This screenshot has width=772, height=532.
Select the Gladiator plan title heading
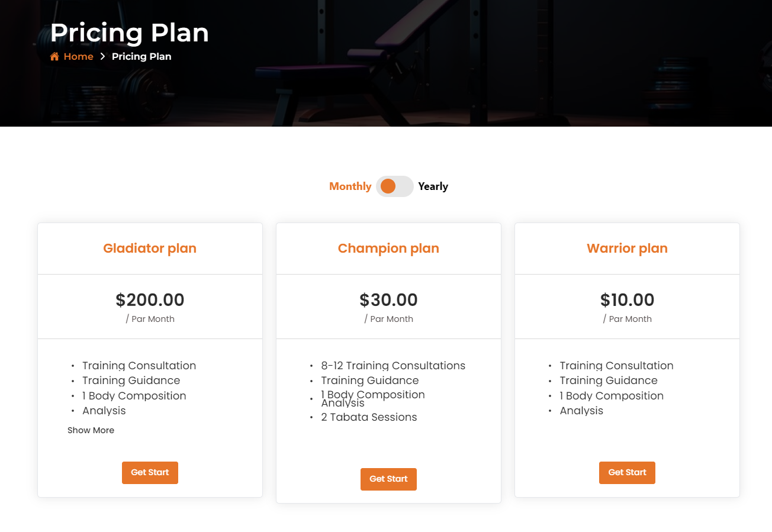(150, 248)
